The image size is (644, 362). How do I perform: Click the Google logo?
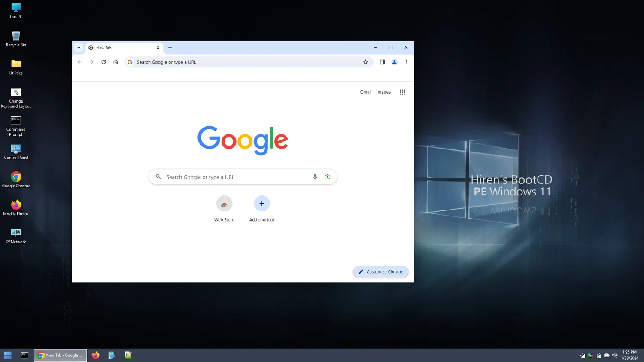point(243,140)
